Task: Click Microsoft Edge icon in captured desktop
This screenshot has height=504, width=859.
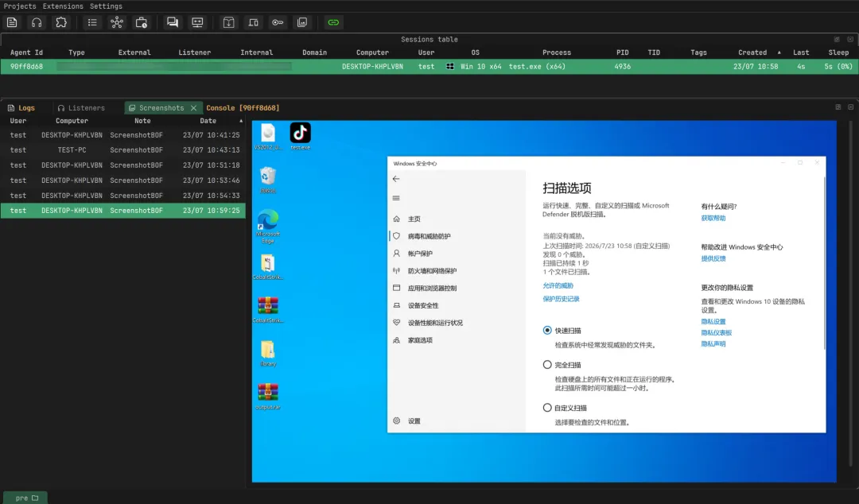Action: coord(268,226)
